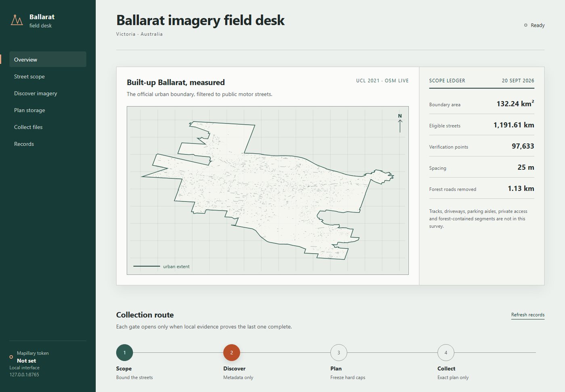565x392 pixels.
Task: Click the Ballarat urban extent map
Action: 268,190
